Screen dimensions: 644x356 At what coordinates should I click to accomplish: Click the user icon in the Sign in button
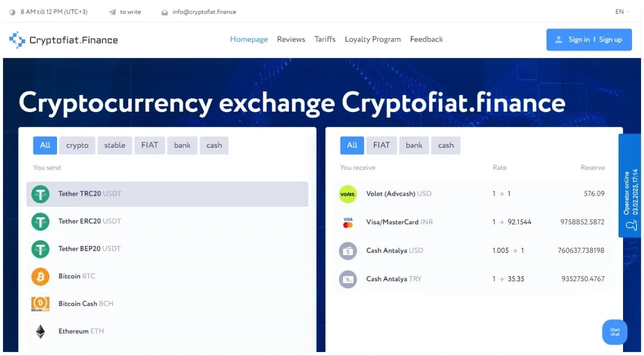(559, 40)
